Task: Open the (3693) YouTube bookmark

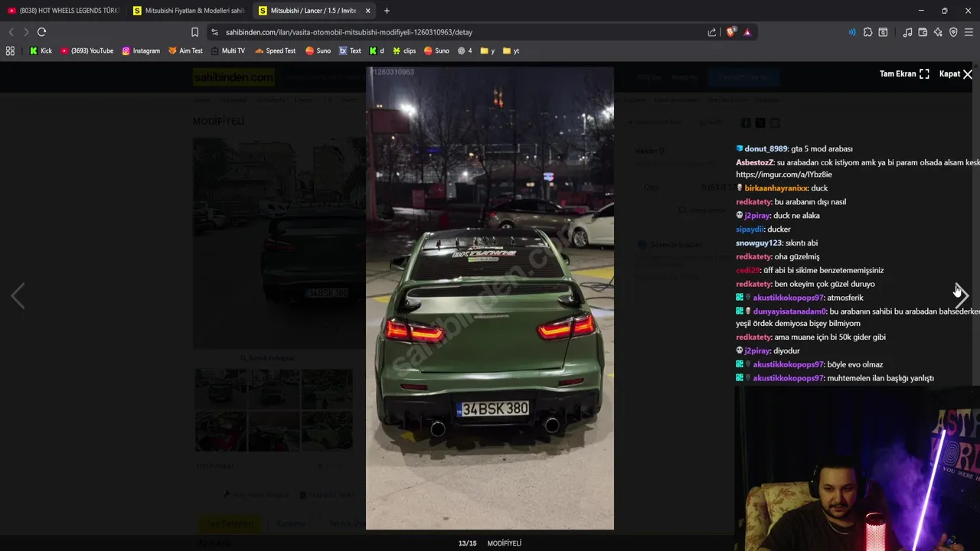Action: (87, 51)
